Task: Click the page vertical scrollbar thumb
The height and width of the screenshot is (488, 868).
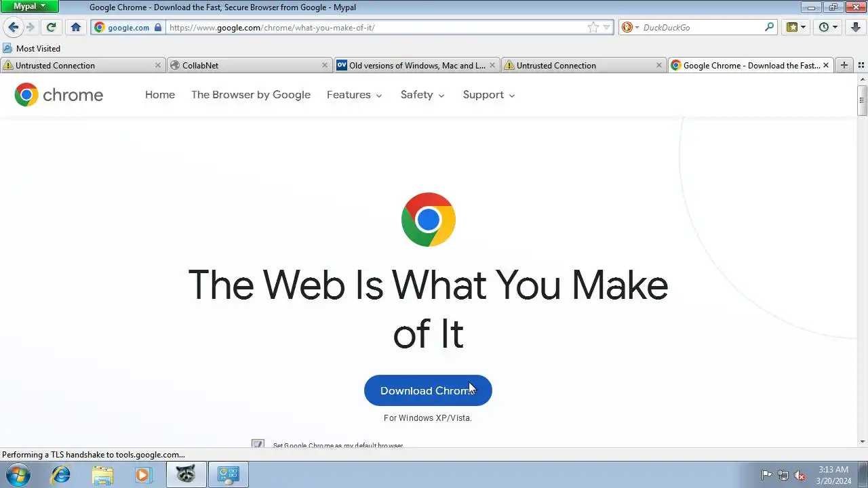Action: [862, 100]
